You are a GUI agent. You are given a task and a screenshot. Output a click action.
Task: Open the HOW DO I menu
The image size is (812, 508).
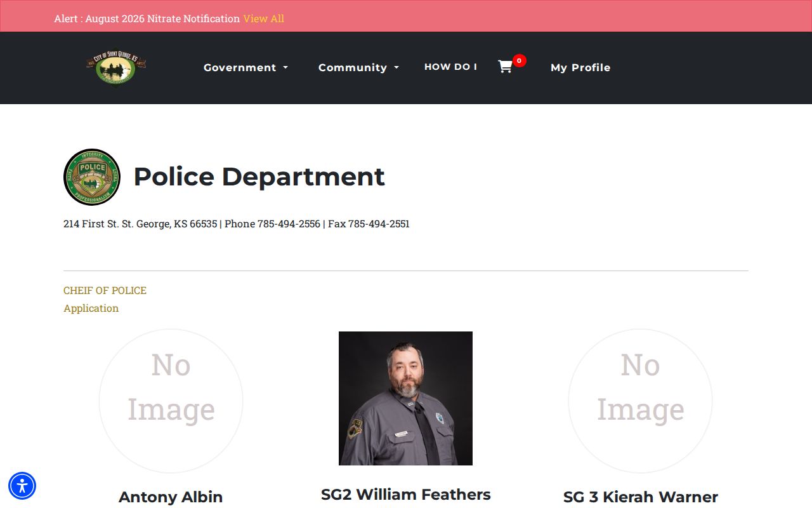tap(450, 67)
